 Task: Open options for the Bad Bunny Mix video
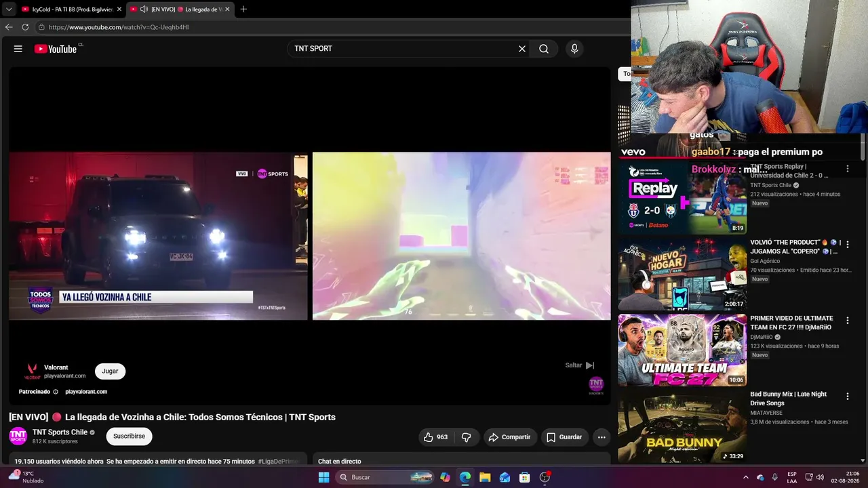click(847, 396)
